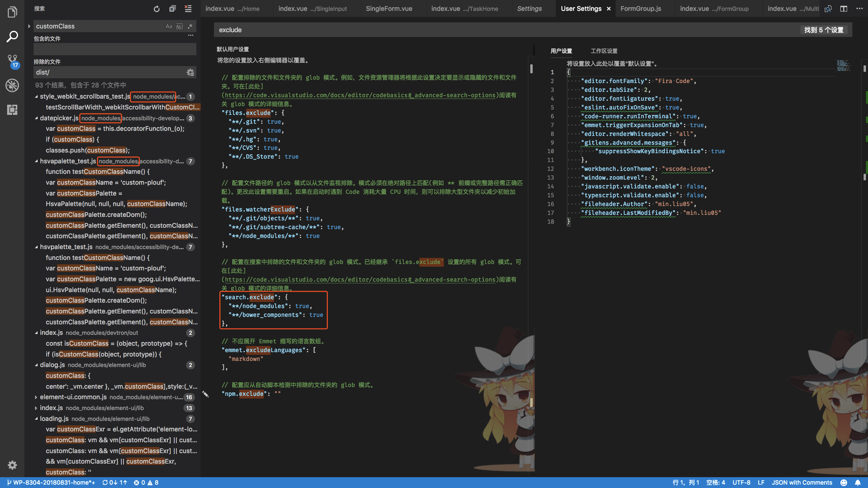Open the Search view icon in the activity bar
Screen dimensions: 868x488
[12, 37]
